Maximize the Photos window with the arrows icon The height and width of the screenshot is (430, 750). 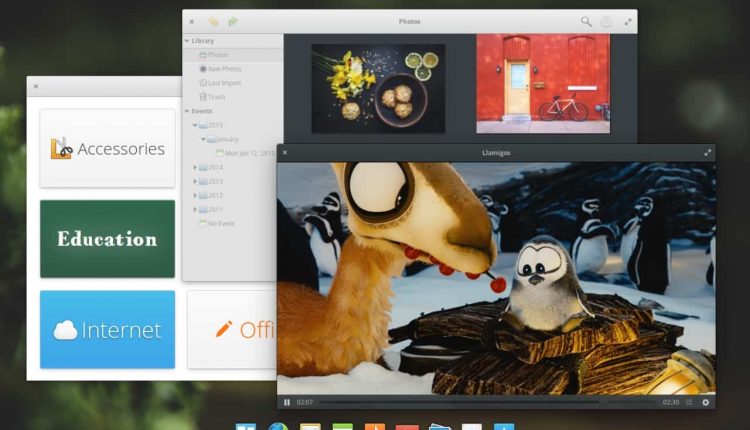coord(628,22)
